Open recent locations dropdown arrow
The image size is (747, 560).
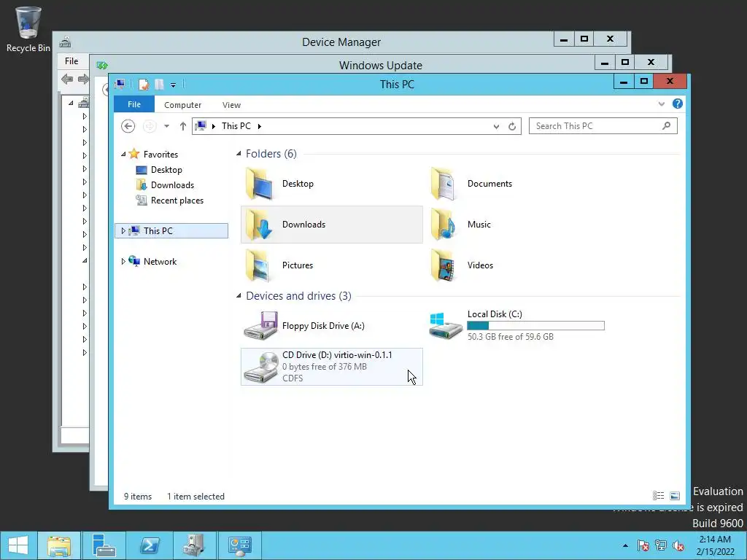[x=167, y=126]
